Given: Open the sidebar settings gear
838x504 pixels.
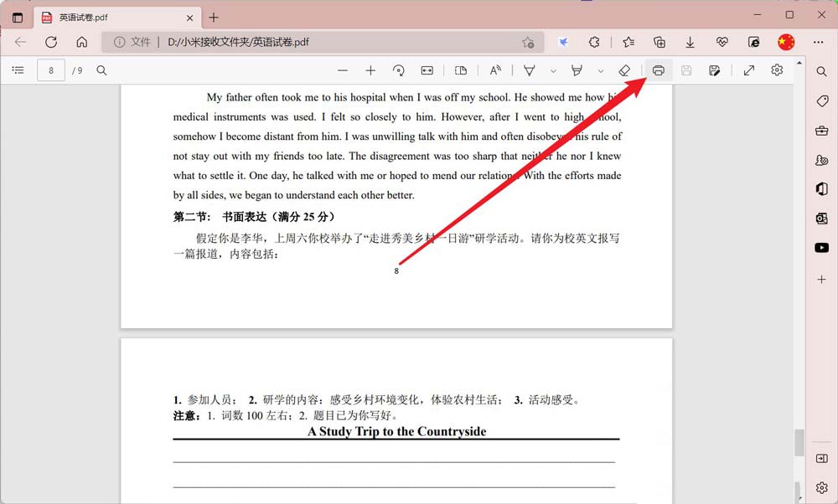Looking at the screenshot, I should pos(822,487).
